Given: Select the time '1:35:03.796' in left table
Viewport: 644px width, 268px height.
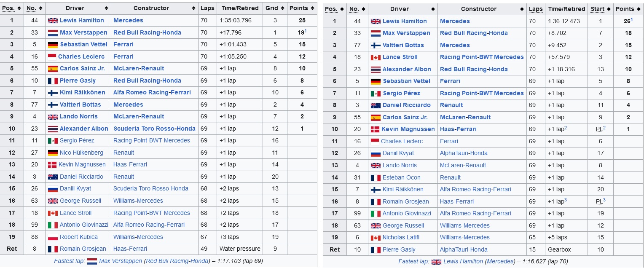Looking at the screenshot, I should coord(236,20).
